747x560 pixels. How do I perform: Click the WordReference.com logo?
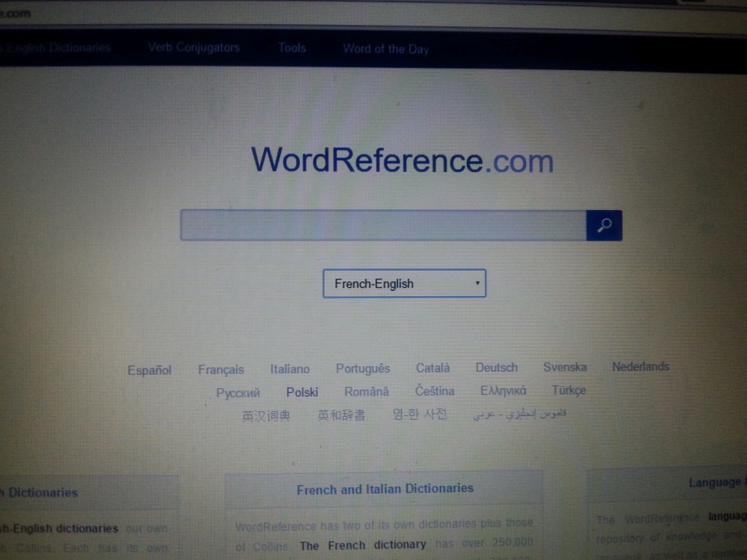coord(402,160)
